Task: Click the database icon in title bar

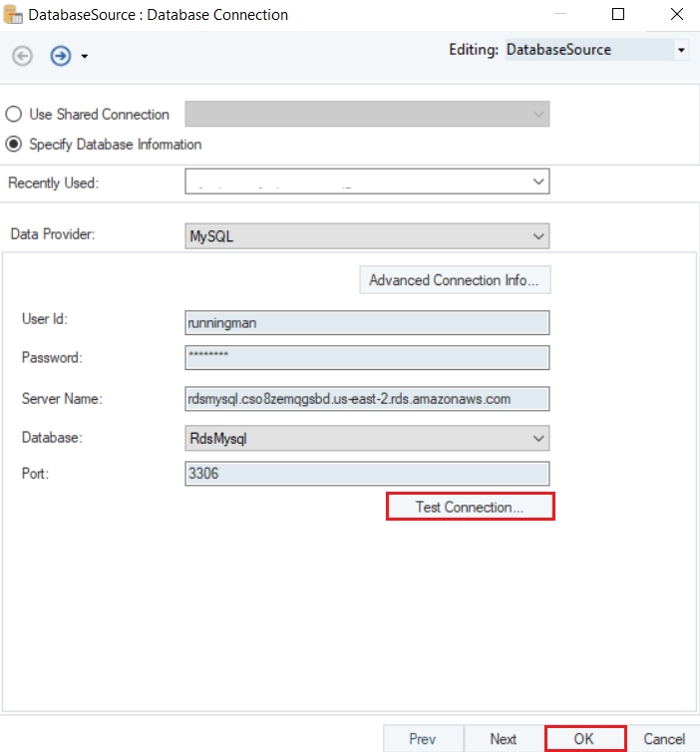Action: (14, 15)
